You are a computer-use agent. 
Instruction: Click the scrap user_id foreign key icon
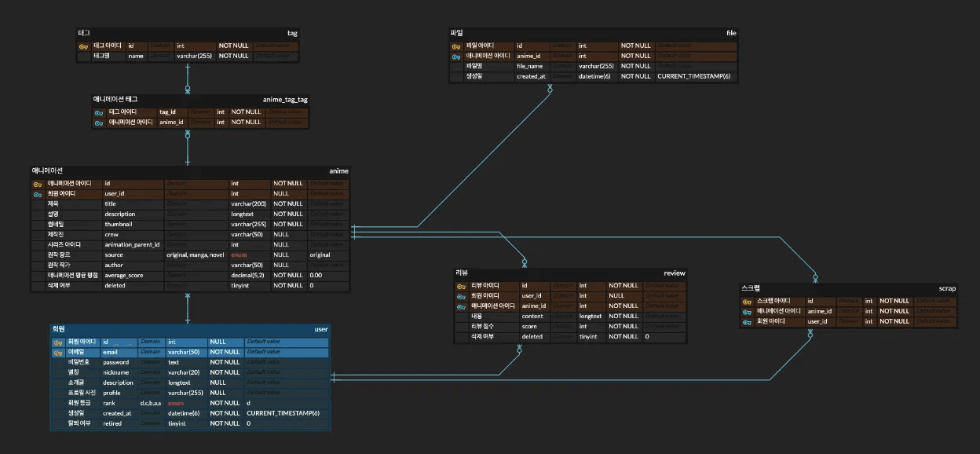pyautogui.click(x=748, y=321)
